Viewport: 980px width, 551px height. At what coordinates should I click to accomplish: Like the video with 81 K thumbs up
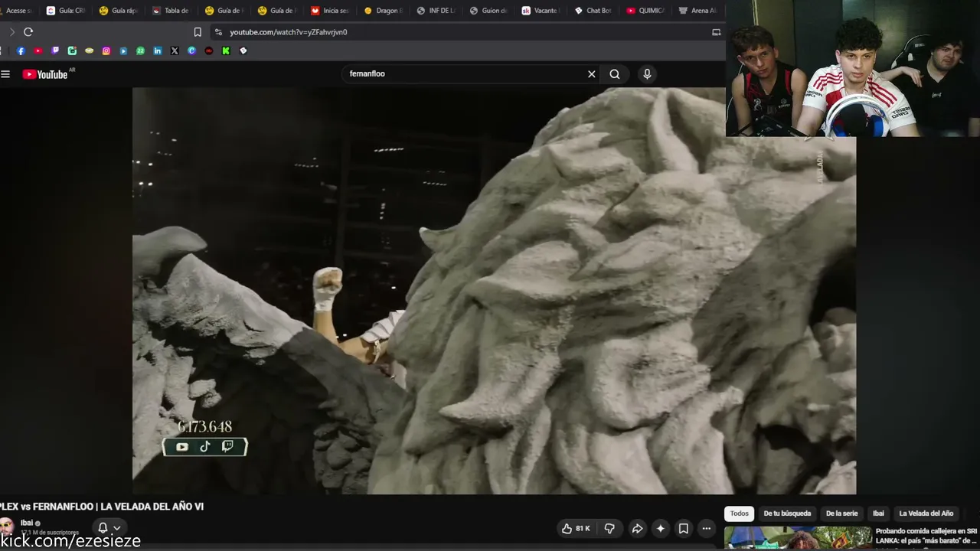click(x=576, y=528)
